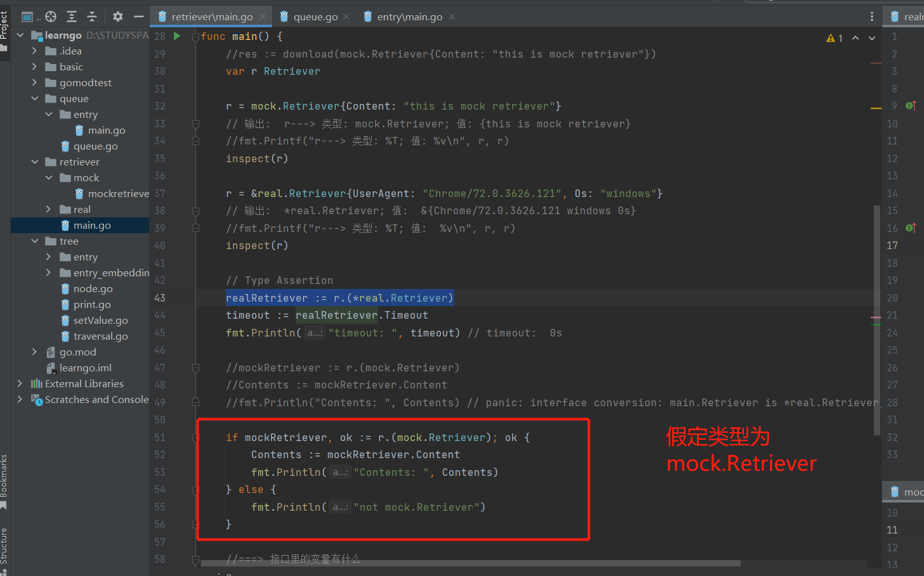Screen dimensions: 924x576
Task: Collapse the queue folder
Action: click(34, 98)
